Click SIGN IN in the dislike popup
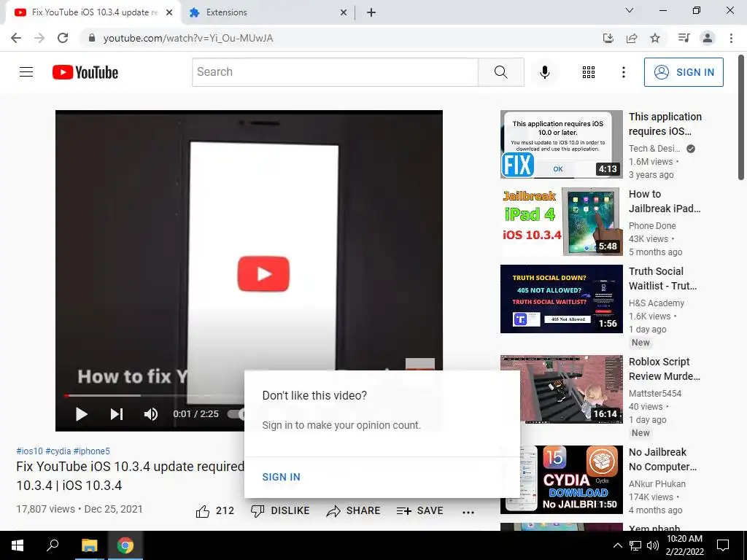 281,477
